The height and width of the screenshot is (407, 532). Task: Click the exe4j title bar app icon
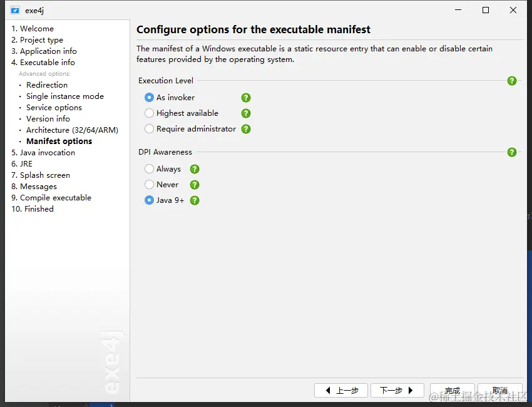coord(15,10)
